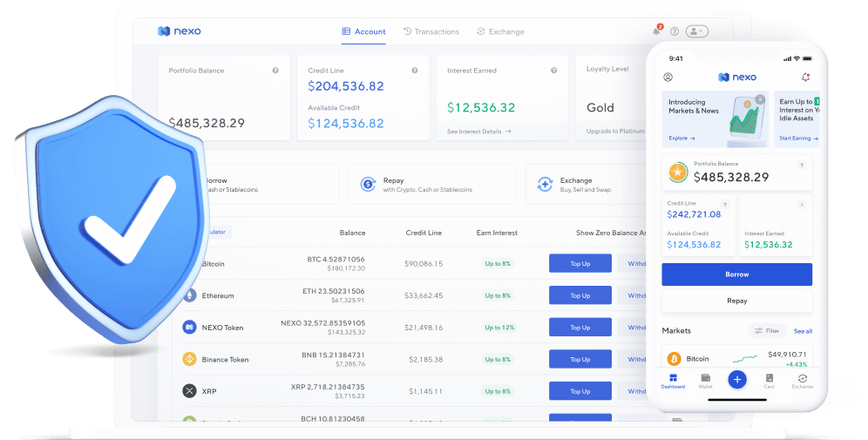The height and width of the screenshot is (440, 868).
Task: Click the NEXO Token coin icon
Action: coord(189,328)
